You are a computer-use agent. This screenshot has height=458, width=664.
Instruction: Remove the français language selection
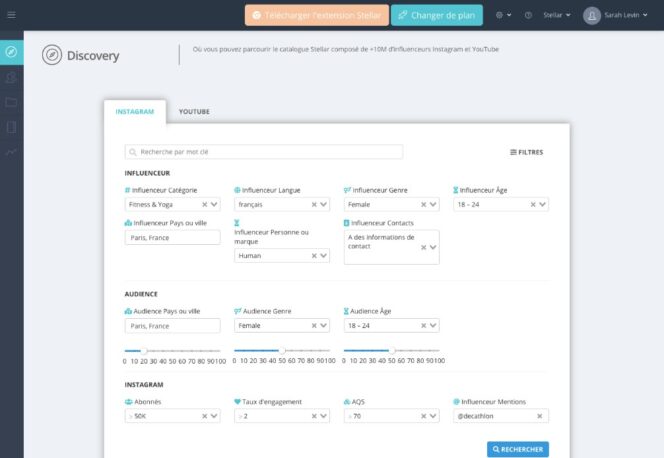click(313, 204)
